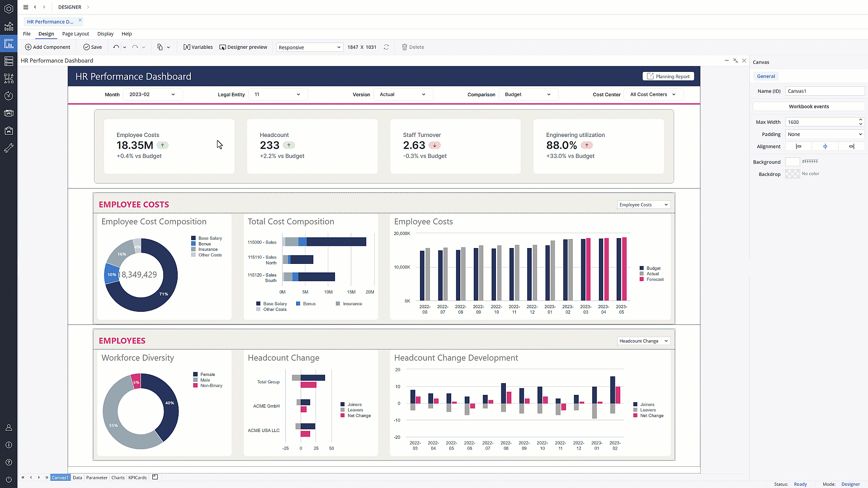Select the analytics charts icon in the sidebar
The width and height of the screenshot is (868, 488).
tap(9, 27)
